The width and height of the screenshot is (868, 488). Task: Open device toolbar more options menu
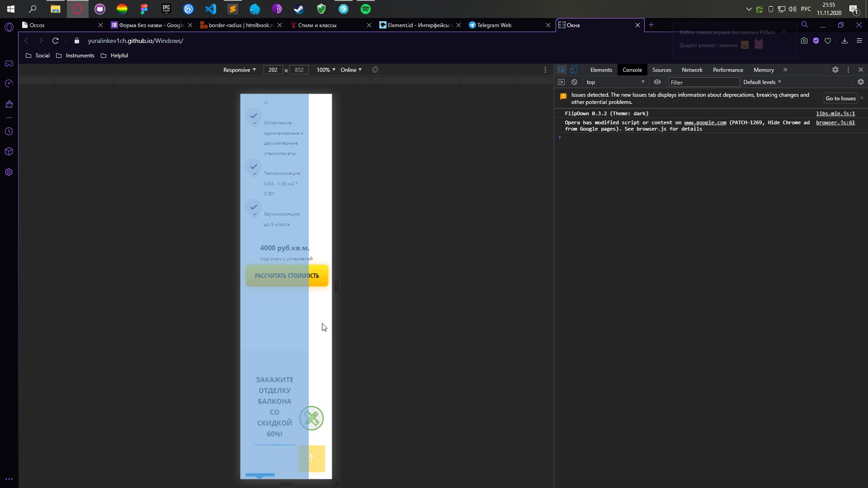click(545, 70)
